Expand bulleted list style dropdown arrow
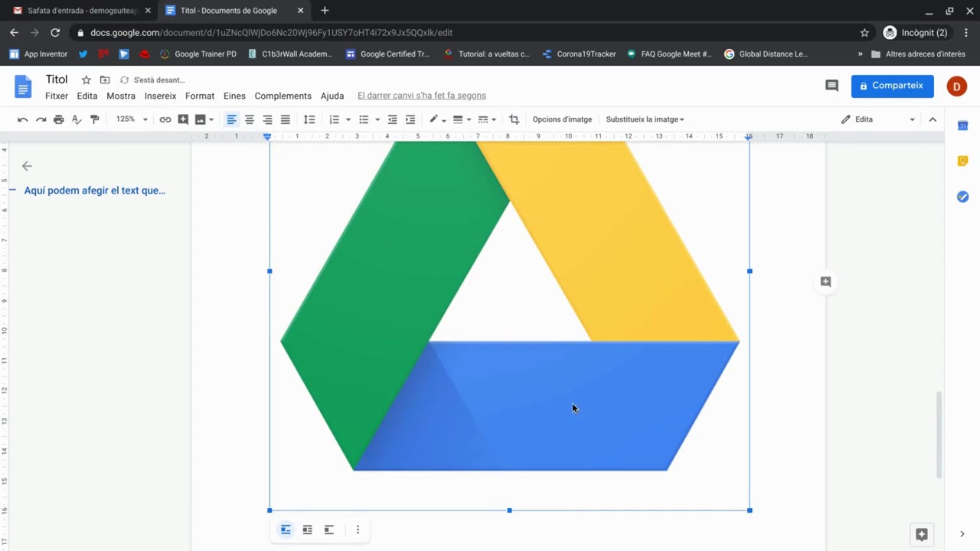 [x=377, y=119]
